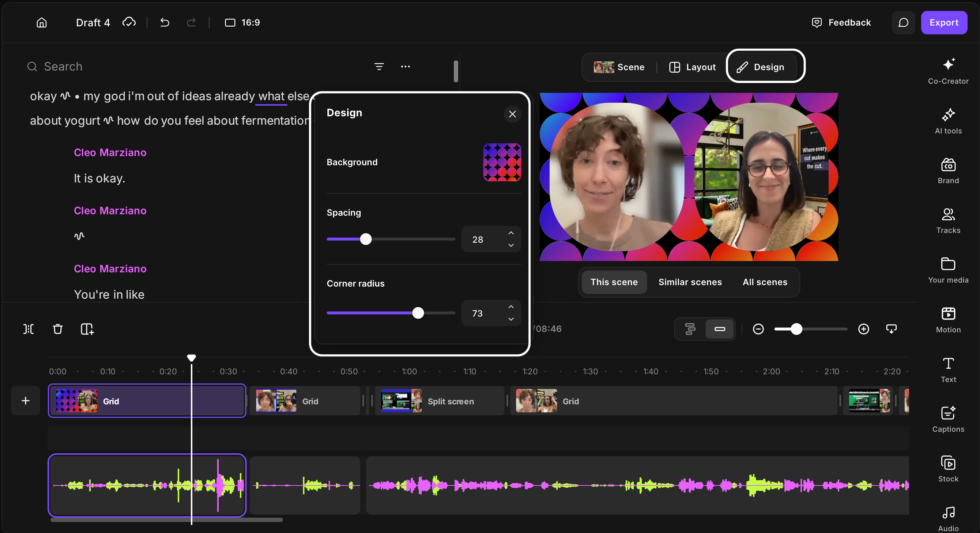
Task: Open AI tools in sidebar
Action: pos(948,121)
